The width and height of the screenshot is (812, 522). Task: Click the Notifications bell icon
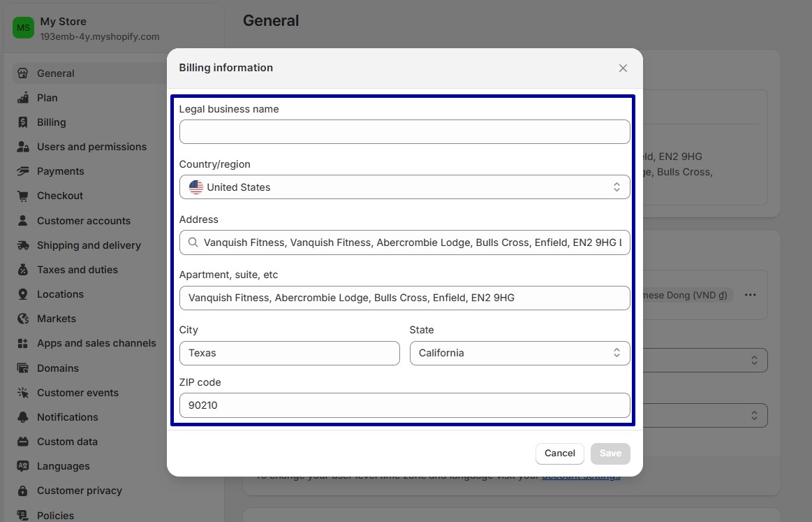23,416
